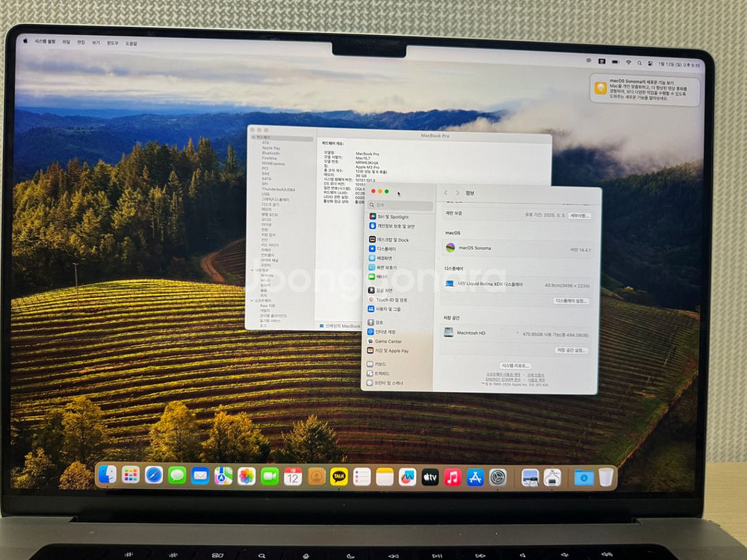Click the 시스템 리포트... button
This screenshot has width=747, height=560.
tap(515, 366)
